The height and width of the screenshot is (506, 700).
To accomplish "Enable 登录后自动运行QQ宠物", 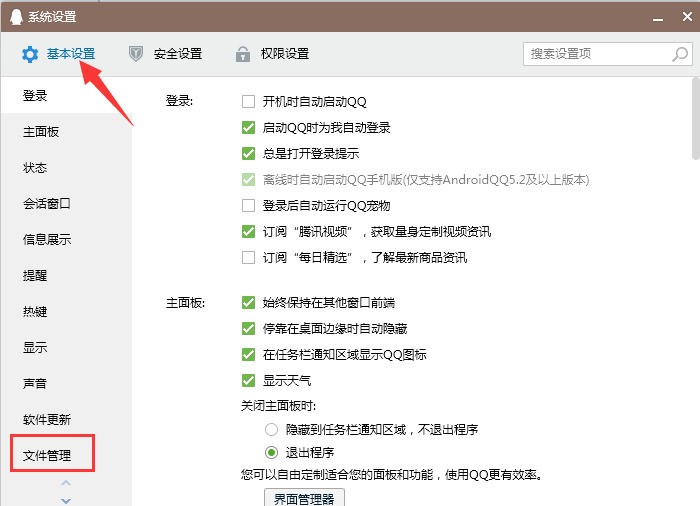I will [248, 205].
